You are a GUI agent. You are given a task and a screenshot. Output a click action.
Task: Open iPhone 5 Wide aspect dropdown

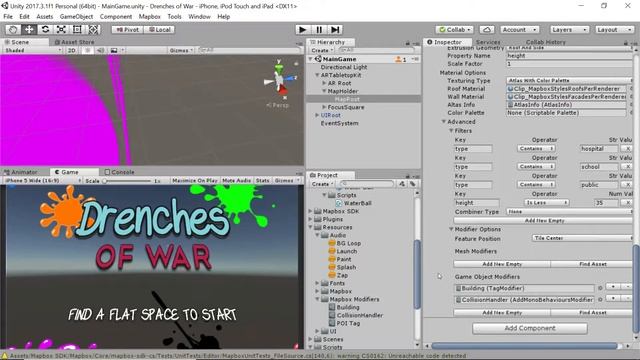coord(42,180)
